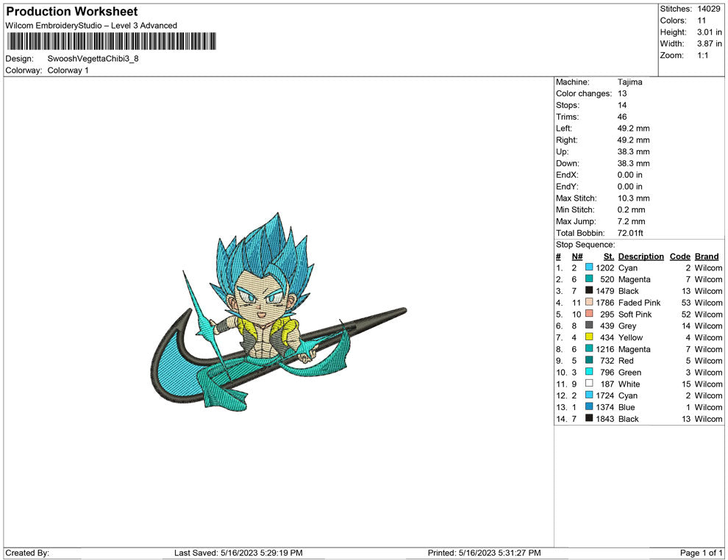Click the 'Page 1 of 1' footer text
728x560 pixels.
[x=701, y=553]
